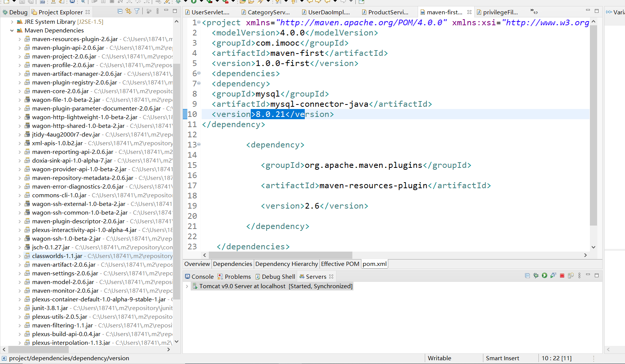Select jtidy-4aug2000r7-dev.jar entry
This screenshot has width=625, height=364.
(66, 135)
